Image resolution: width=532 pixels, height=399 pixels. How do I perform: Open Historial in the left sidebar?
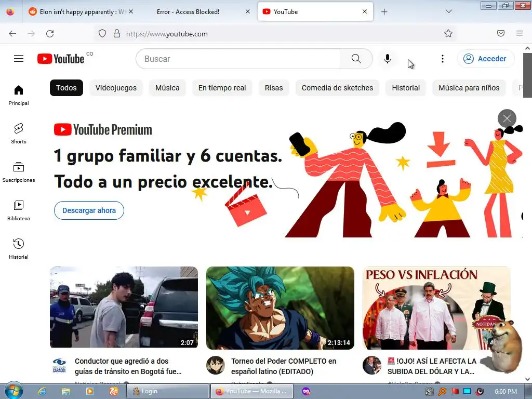19,249
